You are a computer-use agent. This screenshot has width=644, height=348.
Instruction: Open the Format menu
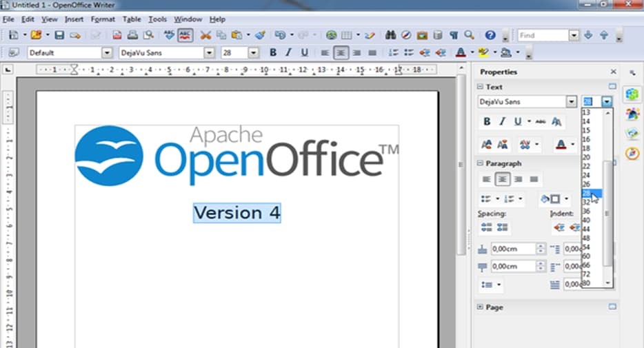pos(103,19)
